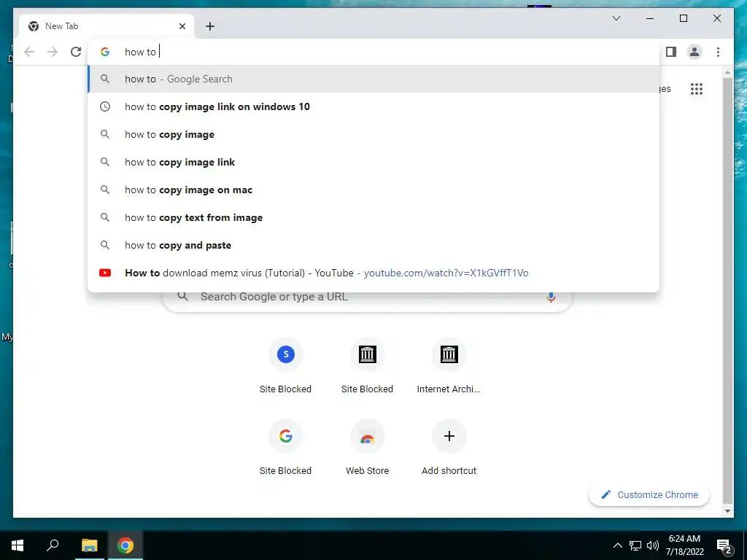
Task: Reload the page with refresh icon
Action: tap(76, 52)
